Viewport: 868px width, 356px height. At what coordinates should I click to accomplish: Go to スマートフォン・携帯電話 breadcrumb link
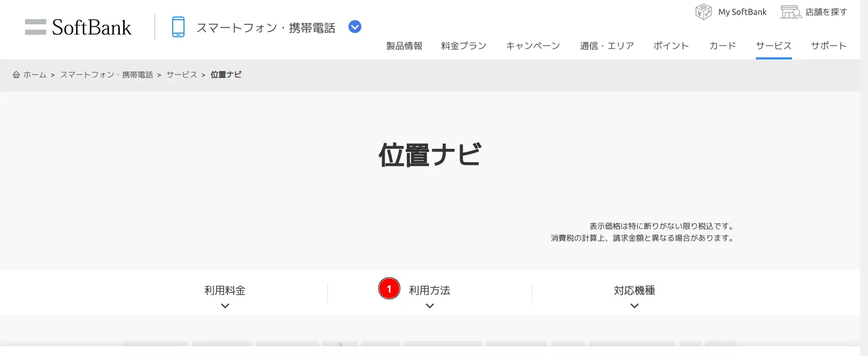[x=106, y=75]
